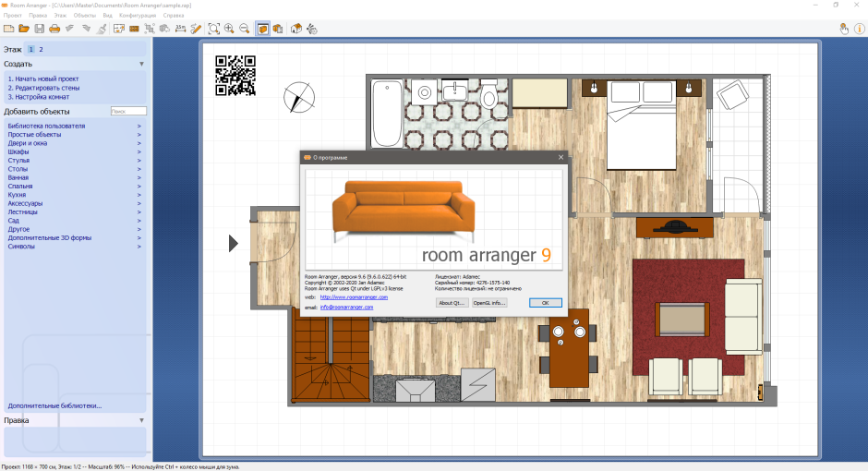
Task: Expand the Сад category
Action: click(74, 221)
